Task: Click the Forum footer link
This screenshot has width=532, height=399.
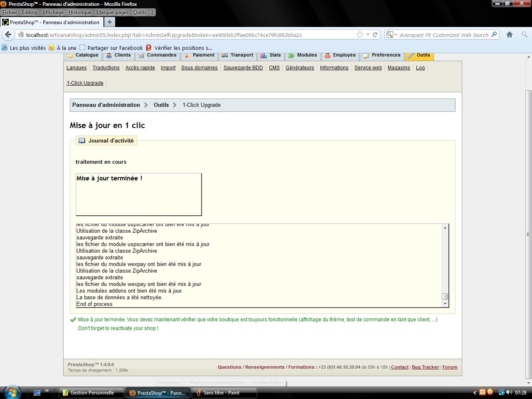Action: pyautogui.click(x=450, y=367)
